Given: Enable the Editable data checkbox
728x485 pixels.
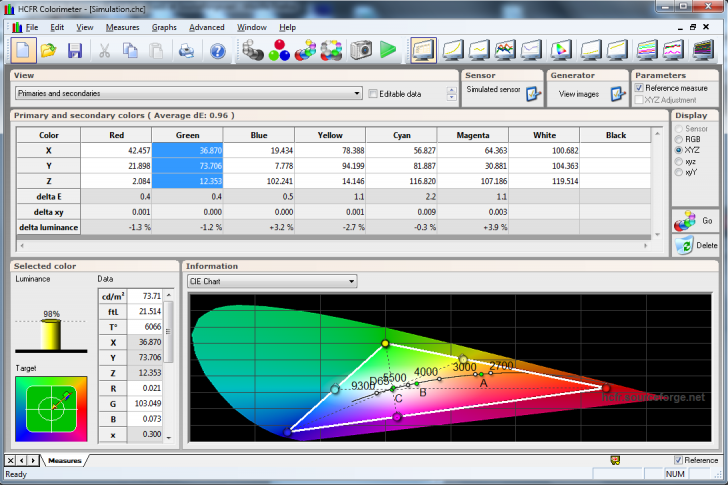Looking at the screenshot, I should pyautogui.click(x=374, y=94).
